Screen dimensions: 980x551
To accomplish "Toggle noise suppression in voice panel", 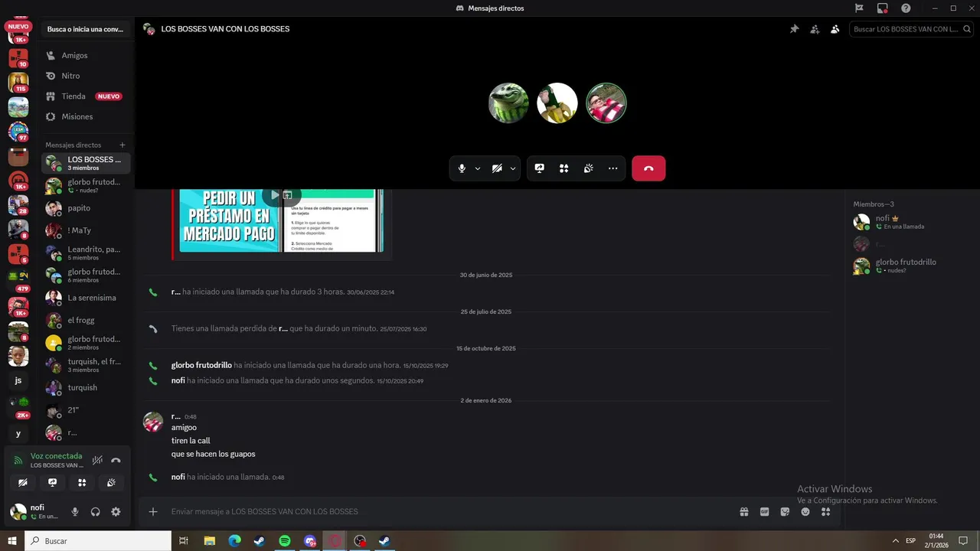I will pos(97,460).
